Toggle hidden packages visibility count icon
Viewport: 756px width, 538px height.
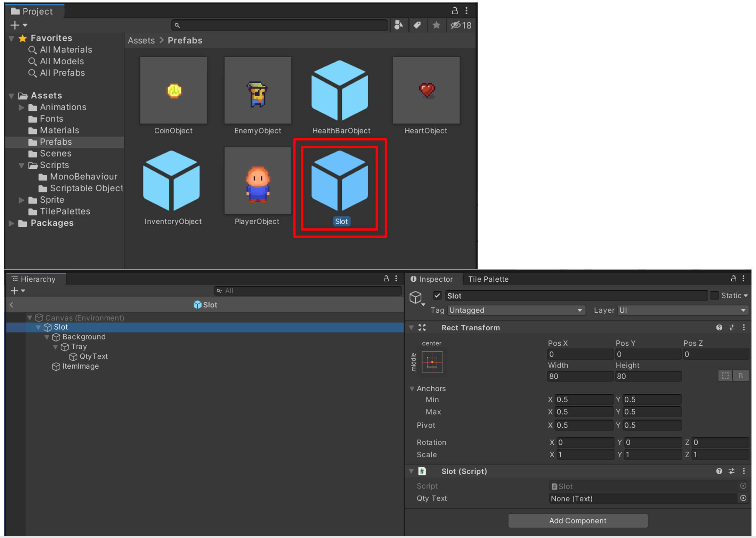click(x=461, y=25)
